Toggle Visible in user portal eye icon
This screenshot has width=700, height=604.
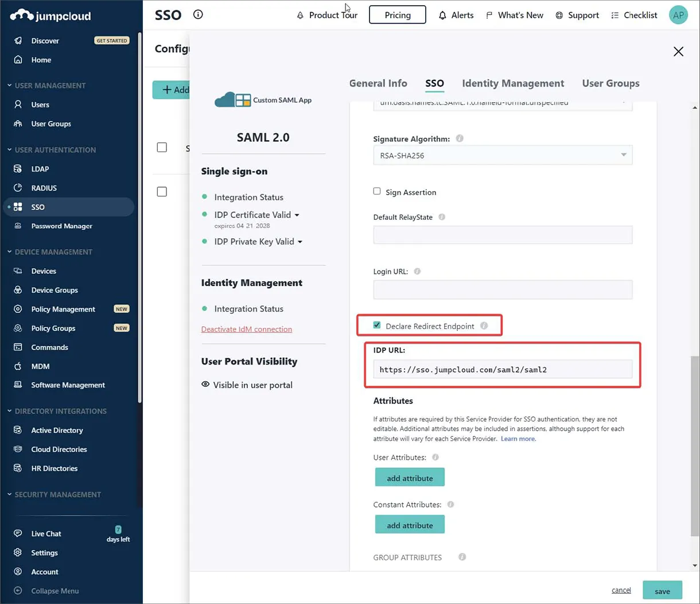pos(205,384)
